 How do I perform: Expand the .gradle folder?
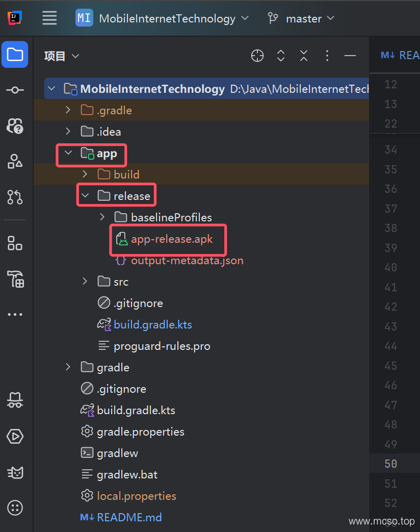coord(68,110)
